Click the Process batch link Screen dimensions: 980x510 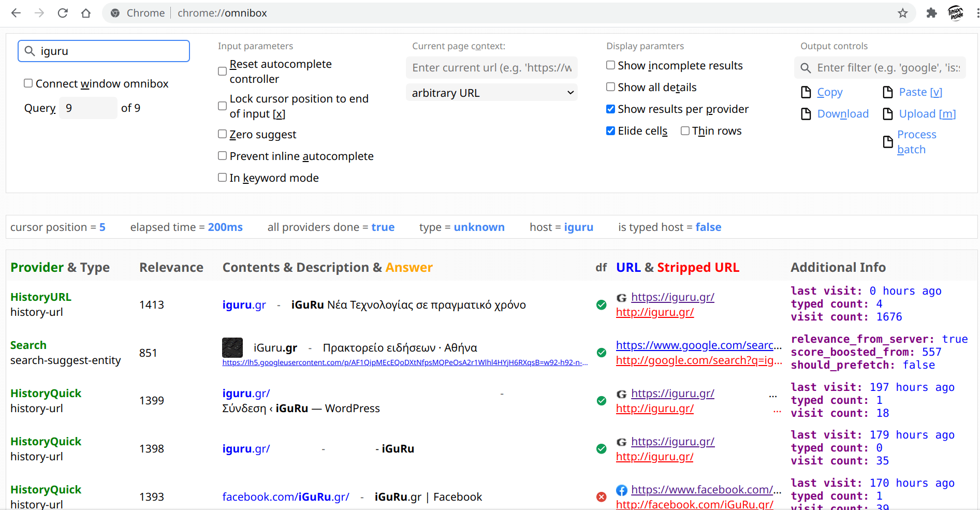(x=917, y=142)
